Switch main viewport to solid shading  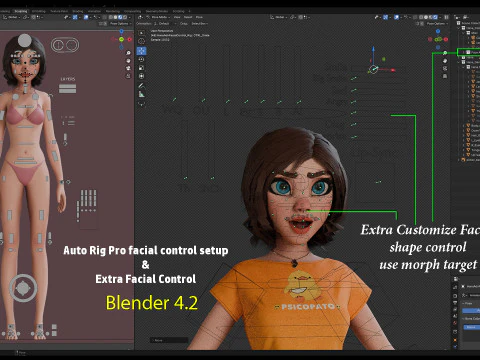(x=425, y=17)
